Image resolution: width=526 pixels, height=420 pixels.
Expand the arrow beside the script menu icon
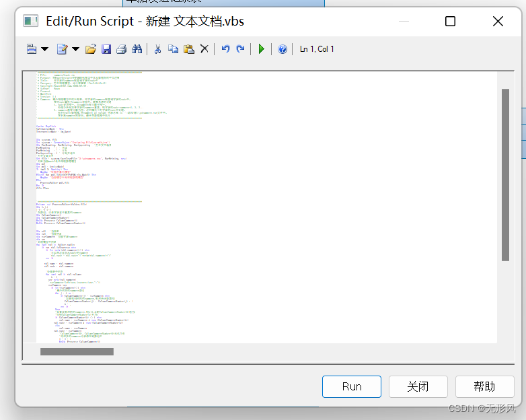tap(44, 49)
